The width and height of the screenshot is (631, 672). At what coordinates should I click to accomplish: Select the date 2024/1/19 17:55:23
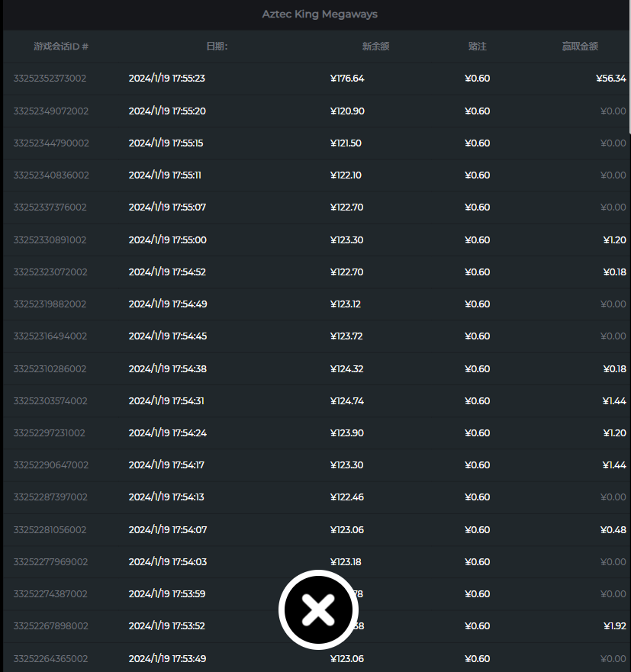pos(167,79)
